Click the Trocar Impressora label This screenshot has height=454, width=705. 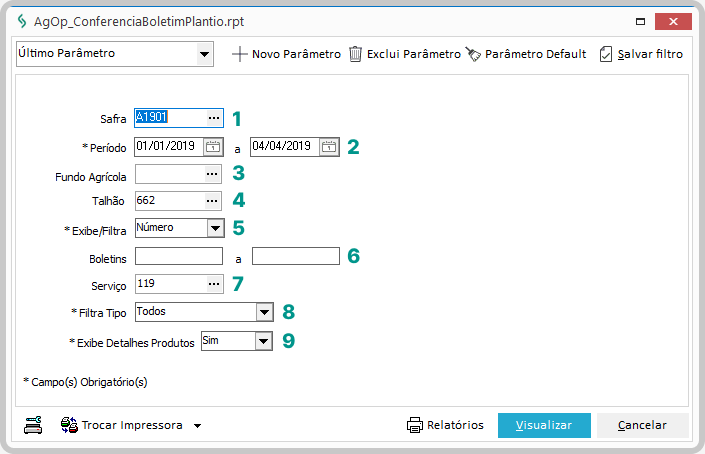pos(132,425)
